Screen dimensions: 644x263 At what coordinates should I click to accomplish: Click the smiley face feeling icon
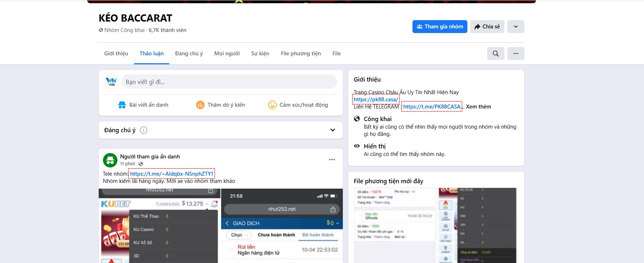coord(272,105)
